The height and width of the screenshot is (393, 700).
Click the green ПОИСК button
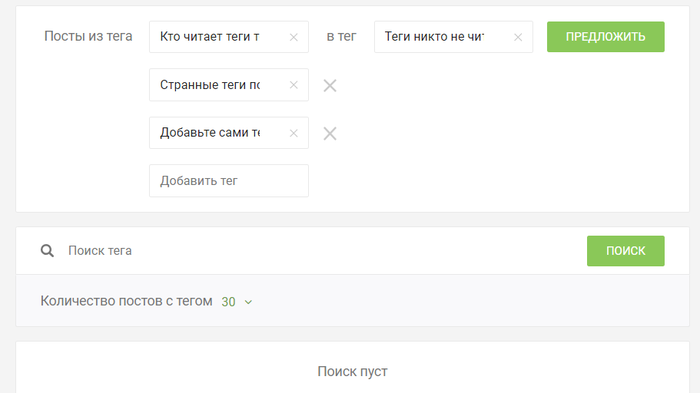pyautogui.click(x=625, y=251)
